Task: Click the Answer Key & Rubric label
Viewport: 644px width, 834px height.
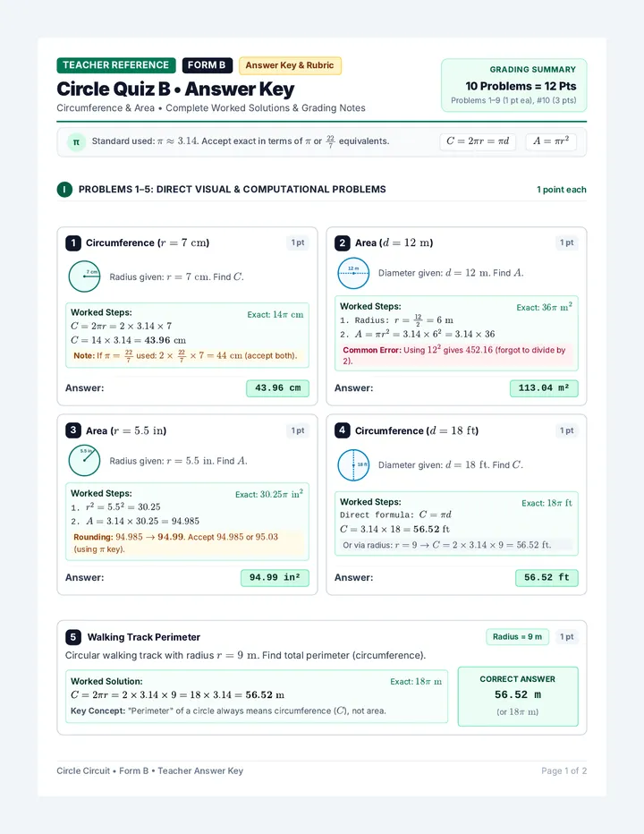Action: pos(290,65)
